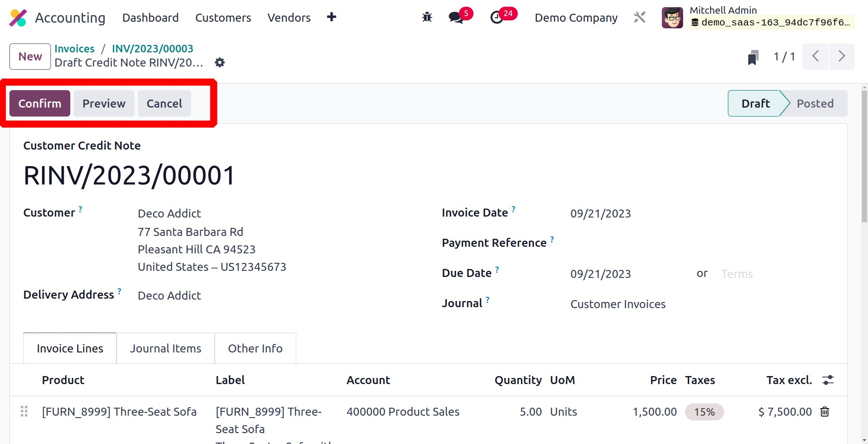Follow the INV/2023/00003 breadcrumb link
Viewport: 868px width, 444px height.
(152, 49)
